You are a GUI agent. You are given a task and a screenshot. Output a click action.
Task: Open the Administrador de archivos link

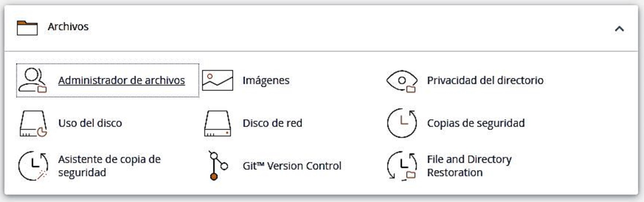point(121,80)
